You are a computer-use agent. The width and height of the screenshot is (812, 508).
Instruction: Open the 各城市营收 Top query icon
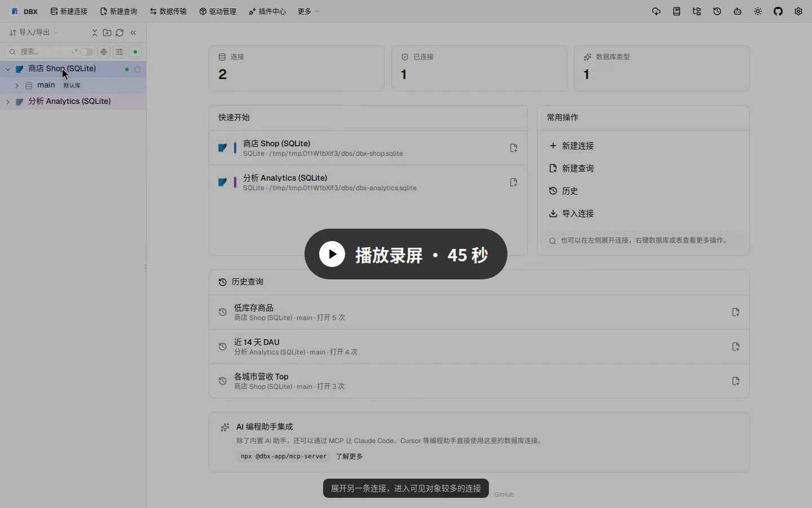coord(736,381)
